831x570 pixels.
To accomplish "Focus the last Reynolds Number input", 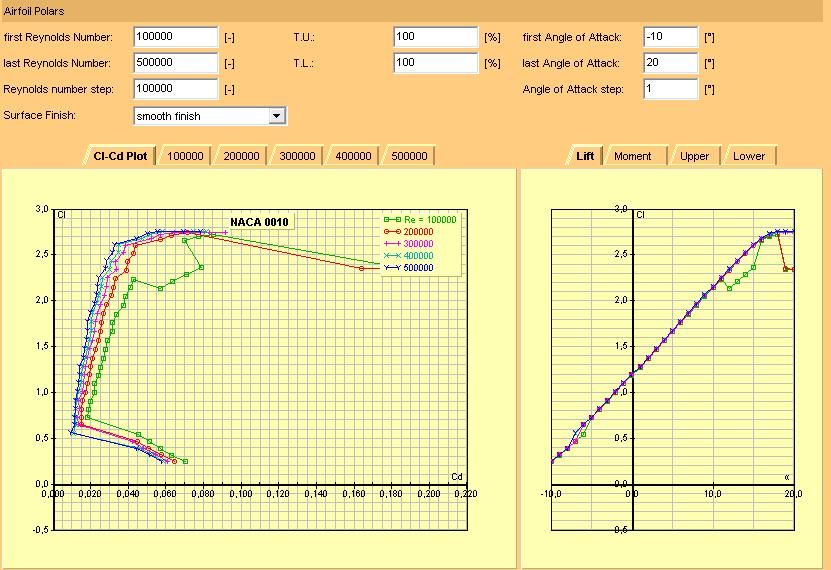I will click(x=175, y=63).
